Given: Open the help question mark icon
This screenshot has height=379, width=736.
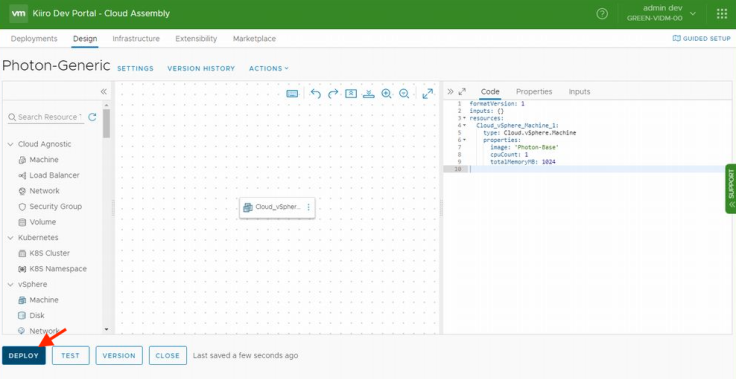Looking at the screenshot, I should point(602,14).
